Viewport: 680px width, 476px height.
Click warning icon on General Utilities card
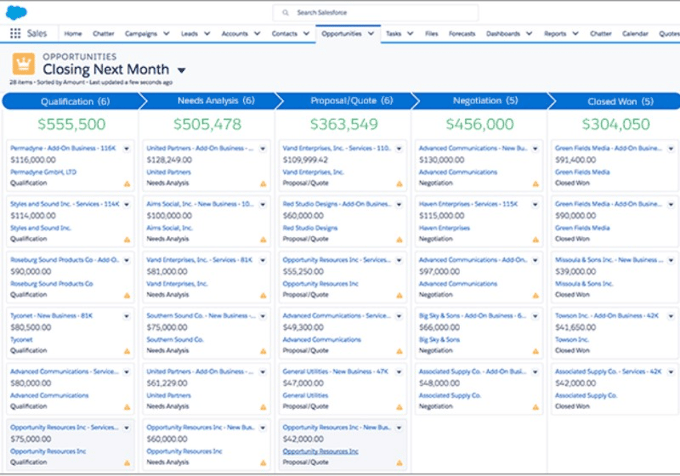399,407
